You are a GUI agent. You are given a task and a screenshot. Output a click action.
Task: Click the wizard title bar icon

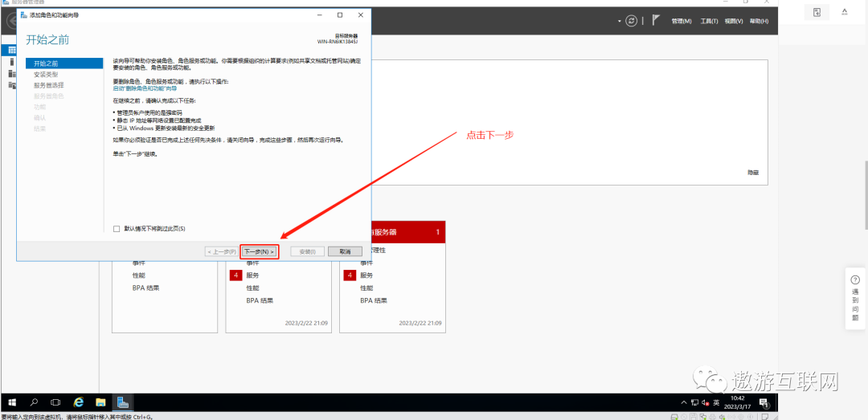pos(24,15)
